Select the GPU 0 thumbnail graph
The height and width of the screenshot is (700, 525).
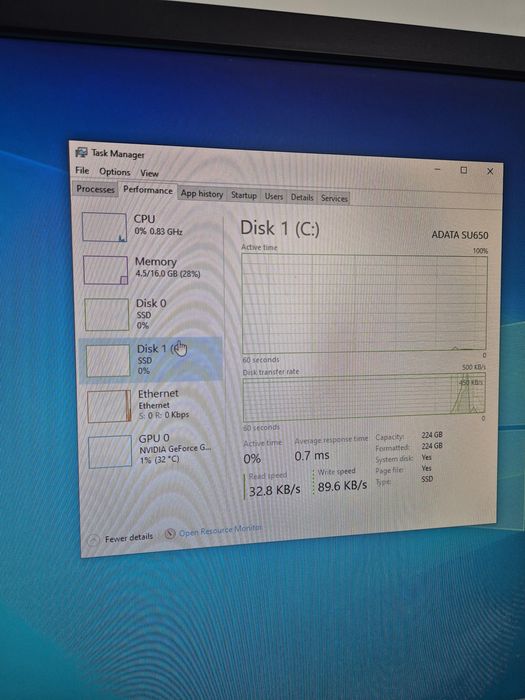point(110,452)
